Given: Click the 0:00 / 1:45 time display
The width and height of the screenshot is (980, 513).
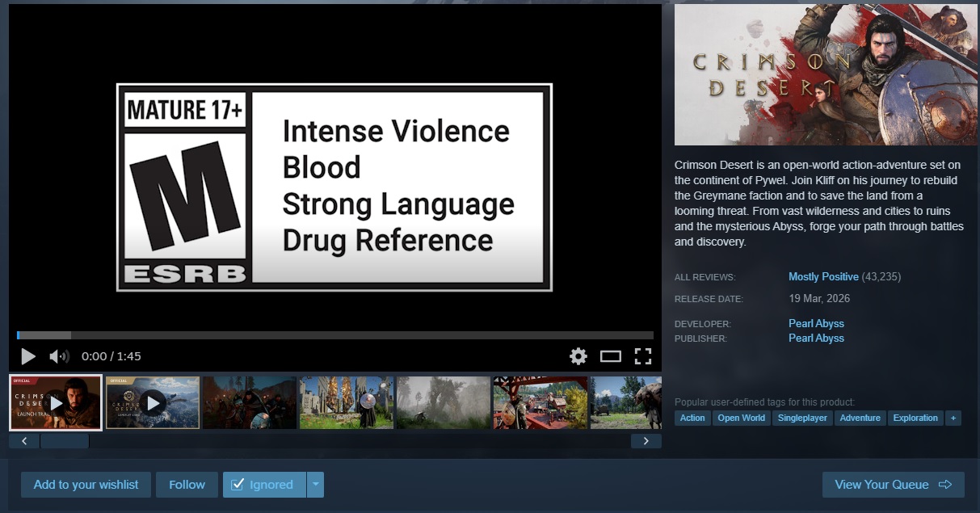Looking at the screenshot, I should (x=111, y=355).
